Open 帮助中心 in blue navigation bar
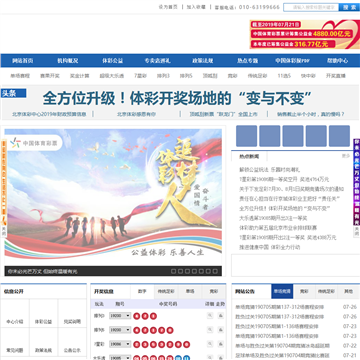The height and width of the screenshot is (360, 360). coord(337,61)
